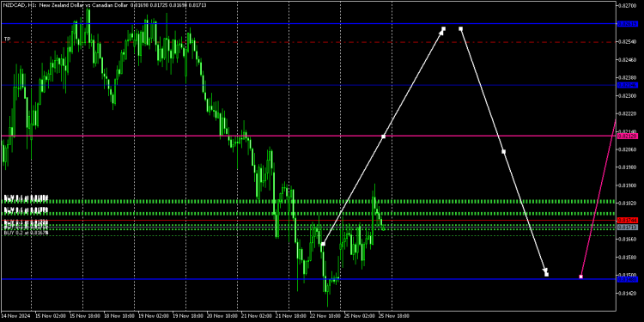Click the 0.81580 price scale label

click(x=628, y=257)
